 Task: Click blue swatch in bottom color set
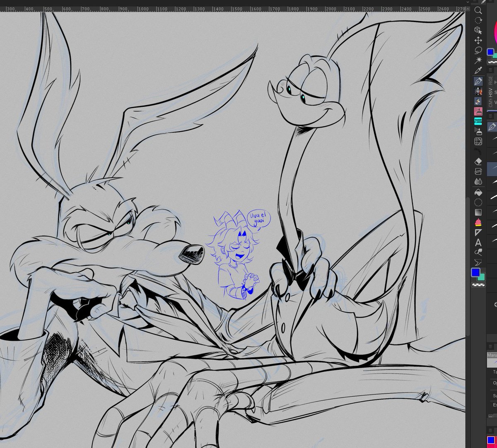coord(491,440)
